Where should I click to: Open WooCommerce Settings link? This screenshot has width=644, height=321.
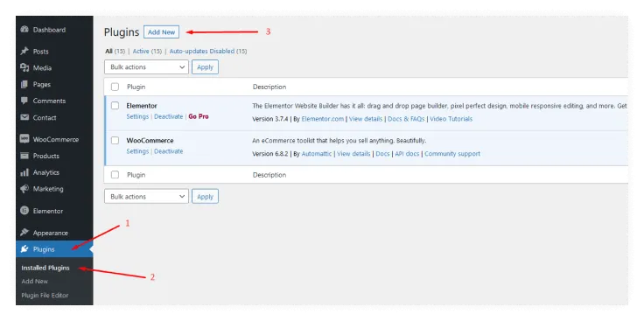click(137, 151)
